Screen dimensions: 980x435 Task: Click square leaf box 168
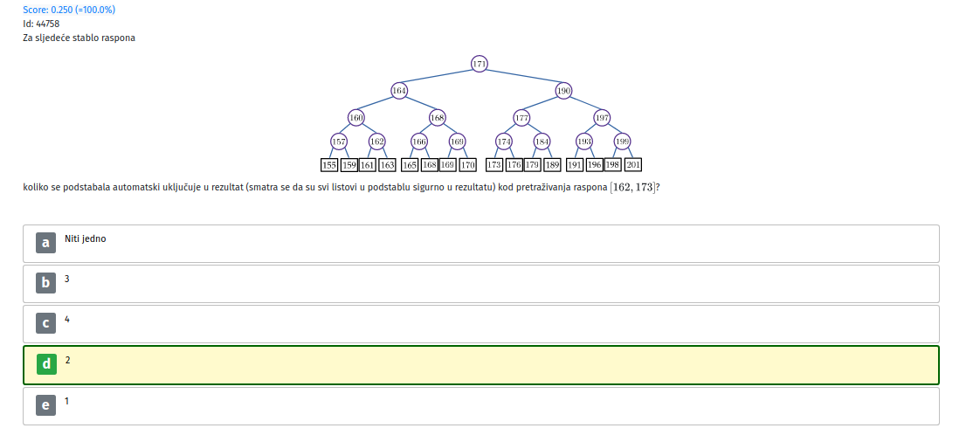tap(430, 165)
